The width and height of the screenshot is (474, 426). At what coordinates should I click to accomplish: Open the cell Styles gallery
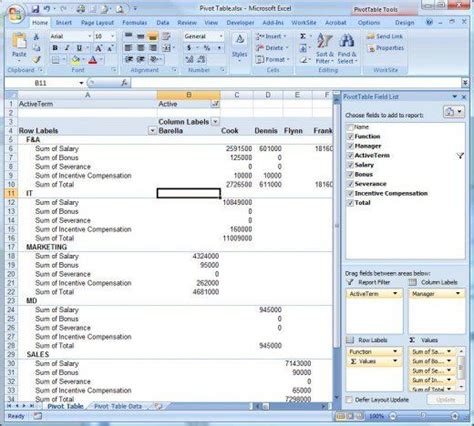click(x=239, y=47)
